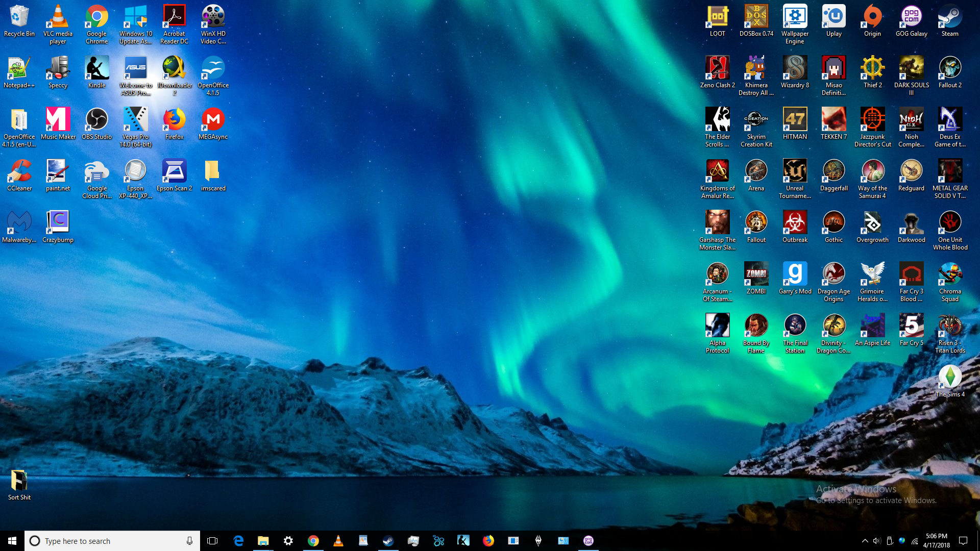This screenshot has height=551, width=980.
Task: Select the Steam desktop icon
Action: coord(950,21)
